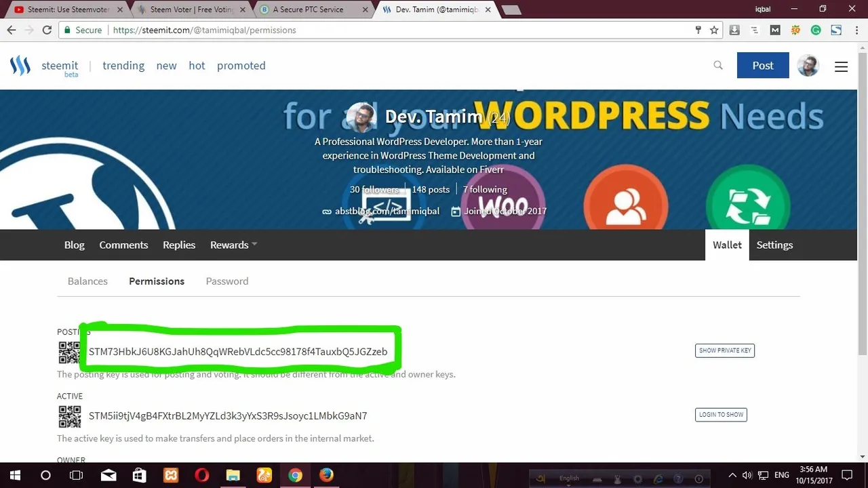Click the ENG input language indicator
This screenshot has height=488, width=868.
point(782,475)
